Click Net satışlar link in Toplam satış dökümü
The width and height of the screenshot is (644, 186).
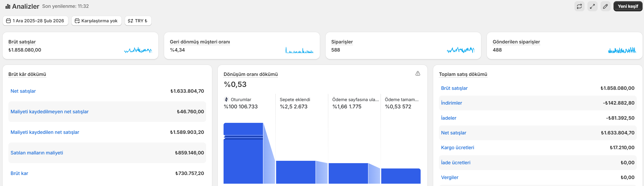454,133
